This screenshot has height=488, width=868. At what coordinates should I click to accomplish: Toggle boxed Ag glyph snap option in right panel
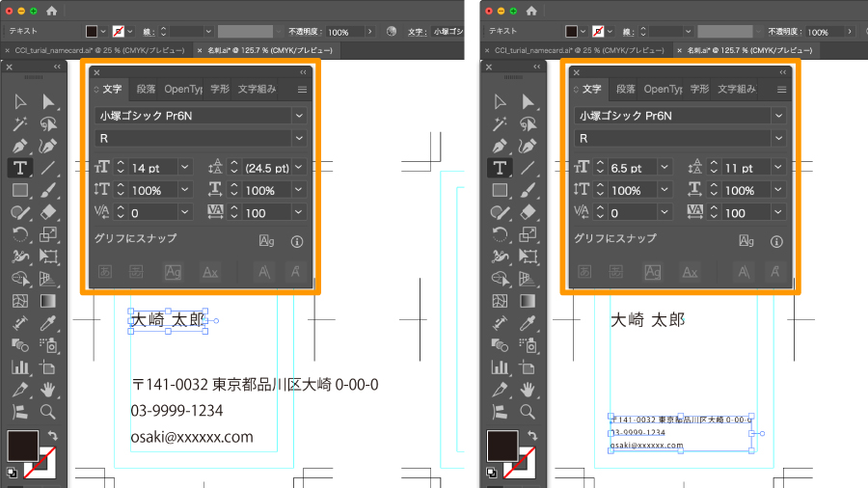click(653, 272)
